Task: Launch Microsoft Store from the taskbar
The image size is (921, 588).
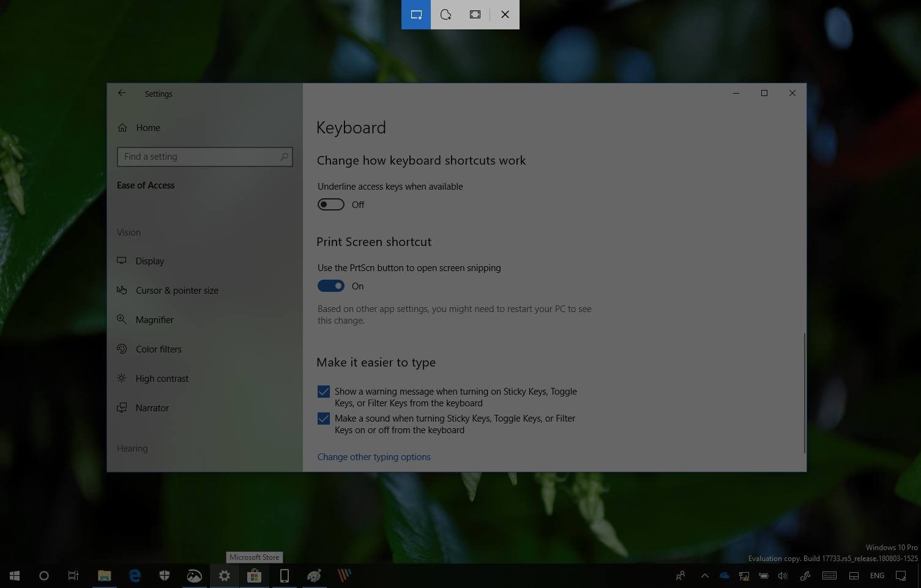Action: click(254, 575)
